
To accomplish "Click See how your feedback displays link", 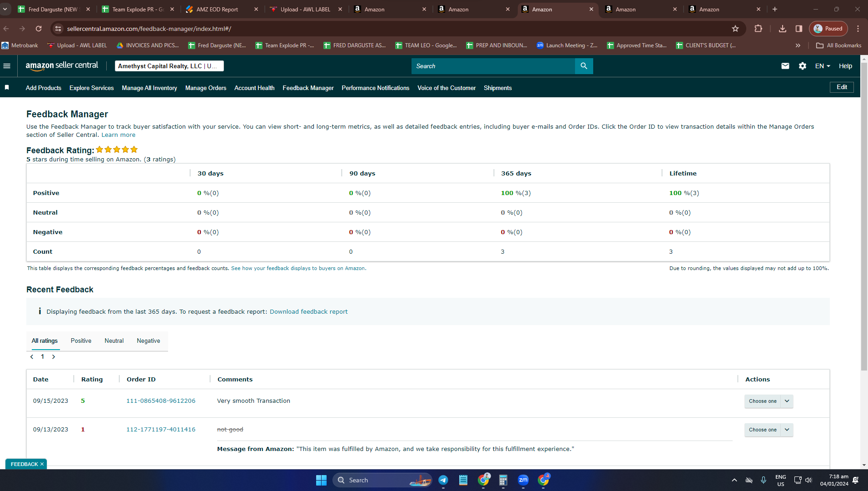I will click(x=298, y=269).
